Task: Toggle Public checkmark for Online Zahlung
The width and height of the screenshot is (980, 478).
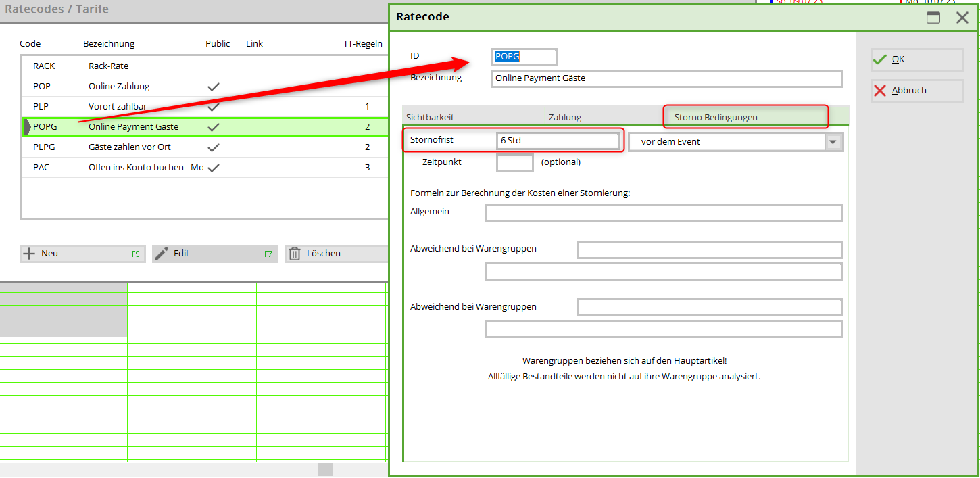Action: pos(214,87)
